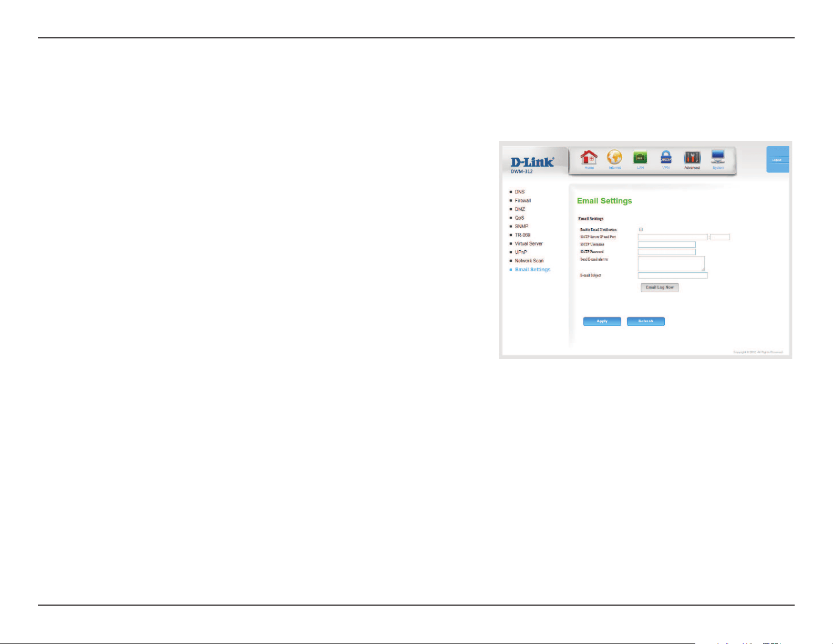
Task: Focus the SMTP port field
Action: point(720,237)
